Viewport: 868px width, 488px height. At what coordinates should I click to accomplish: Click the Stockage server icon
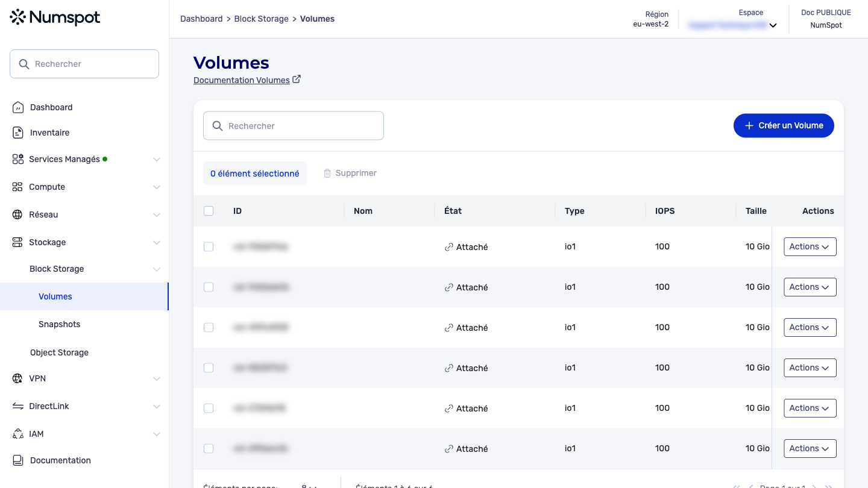(x=17, y=242)
